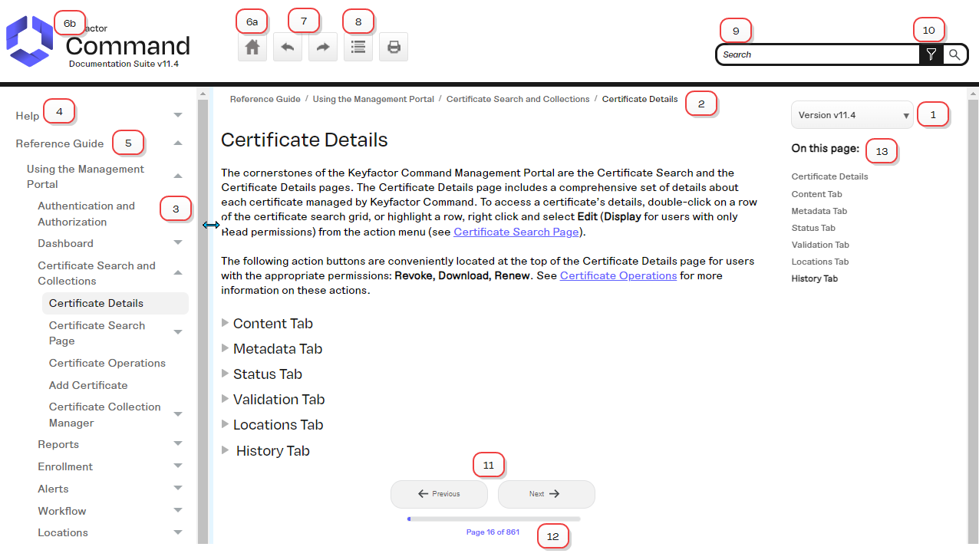Image resolution: width=979 pixels, height=560 pixels.
Task: Click the Certificate Operations hyperlink
Action: click(x=618, y=275)
